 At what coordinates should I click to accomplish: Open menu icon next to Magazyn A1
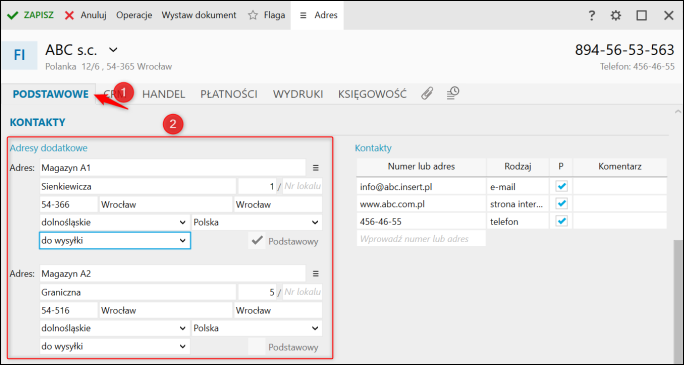(316, 167)
